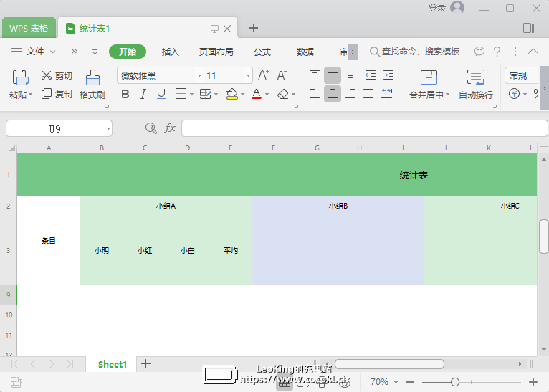
Task: Decrease font size with A- icon
Action: click(x=282, y=75)
